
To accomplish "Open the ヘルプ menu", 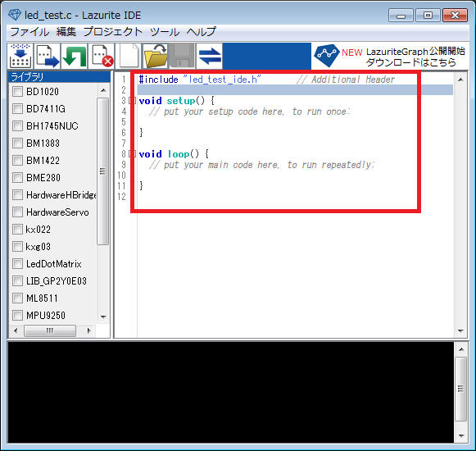I will click(201, 32).
